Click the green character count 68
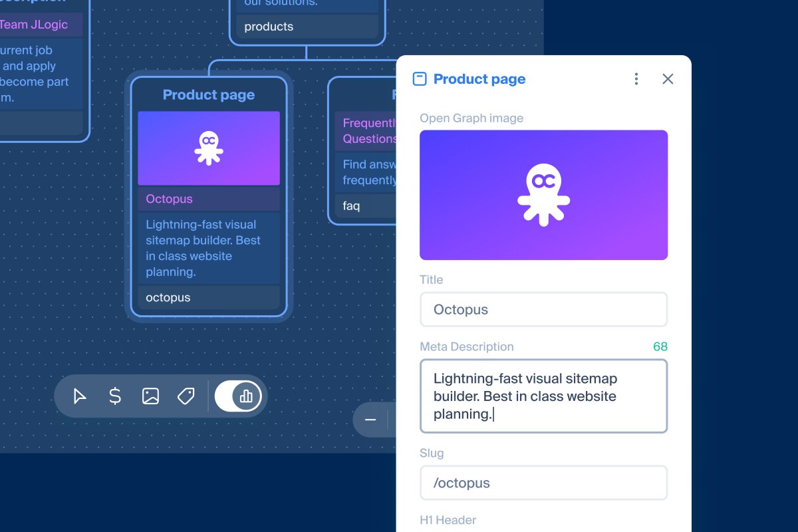 [660, 346]
